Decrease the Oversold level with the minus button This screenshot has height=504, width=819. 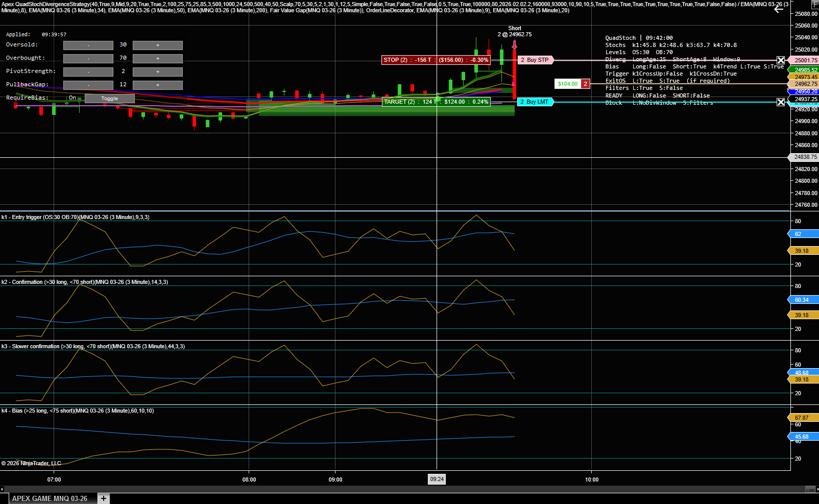88,45
